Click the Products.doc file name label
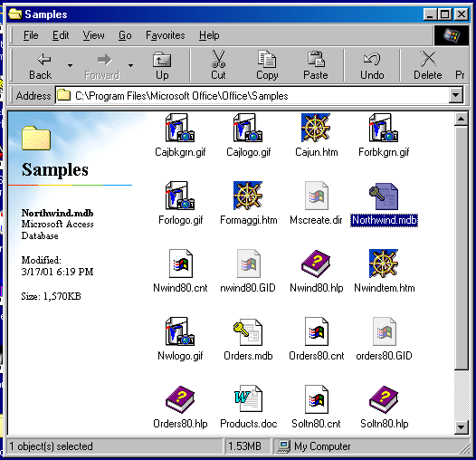This screenshot has height=460, width=476. click(x=249, y=424)
